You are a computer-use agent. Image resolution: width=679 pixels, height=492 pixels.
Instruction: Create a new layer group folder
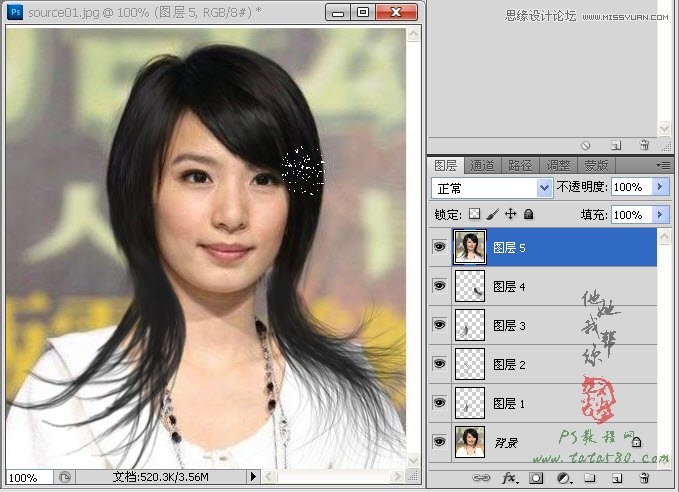pyautogui.click(x=589, y=478)
